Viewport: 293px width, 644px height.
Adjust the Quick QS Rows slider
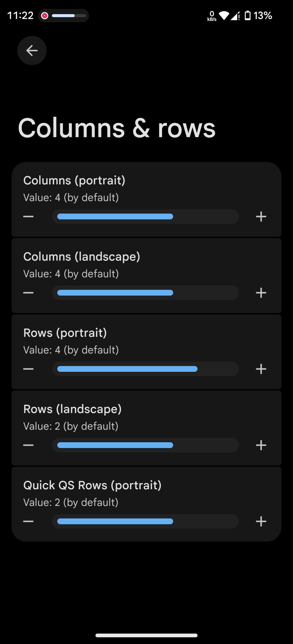[x=145, y=521]
